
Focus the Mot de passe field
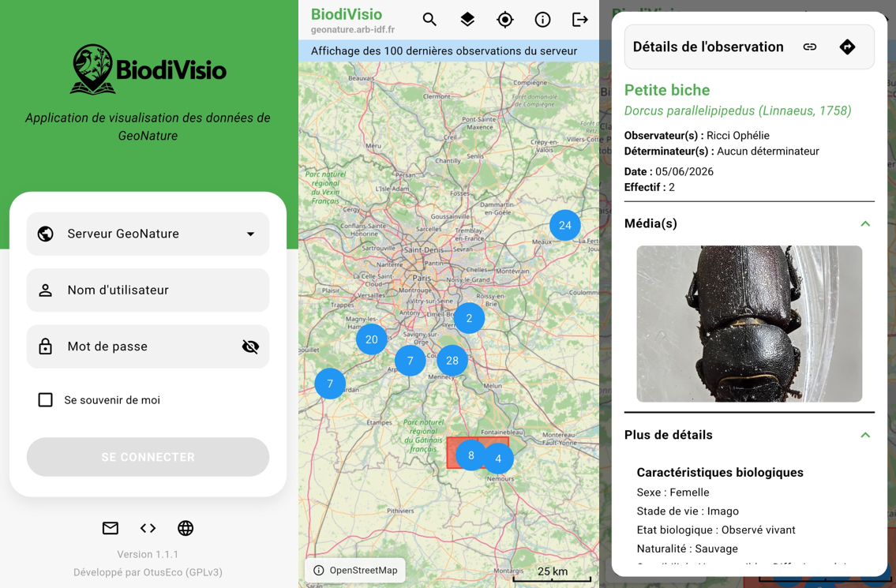coord(148,346)
